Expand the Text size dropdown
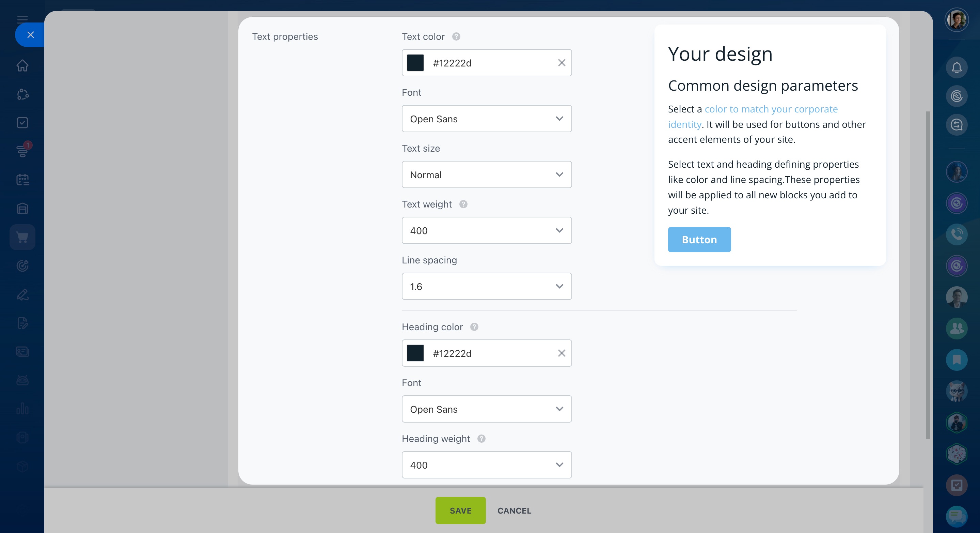Viewport: 980px width, 533px height. [487, 175]
